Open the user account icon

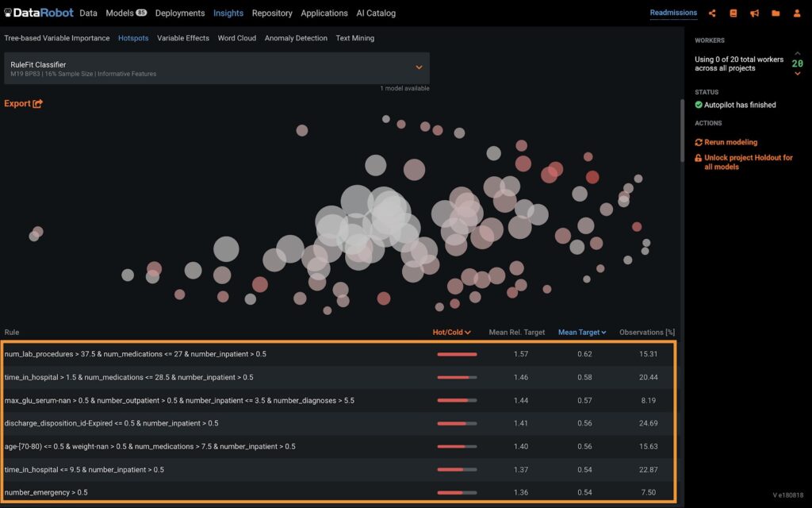click(x=797, y=13)
